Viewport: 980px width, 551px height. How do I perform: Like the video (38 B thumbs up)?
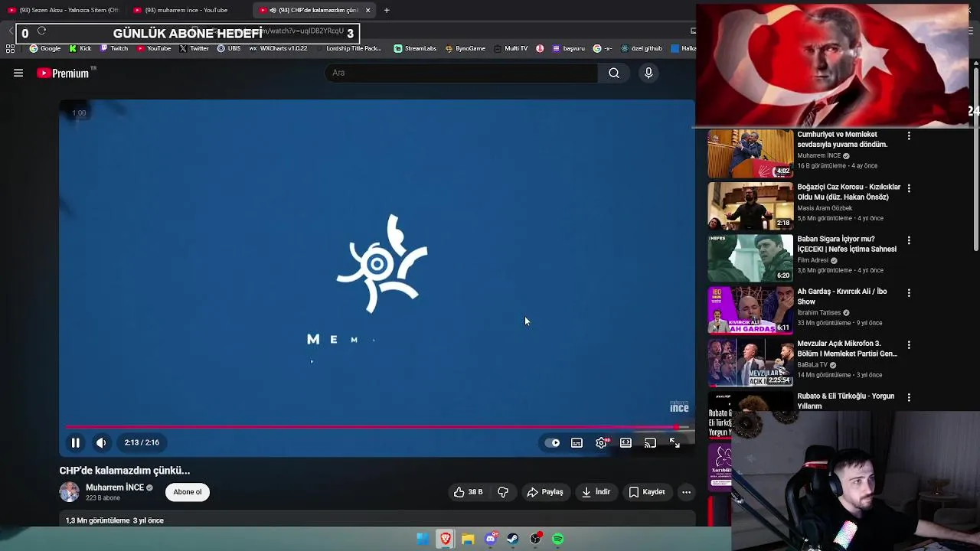click(468, 492)
